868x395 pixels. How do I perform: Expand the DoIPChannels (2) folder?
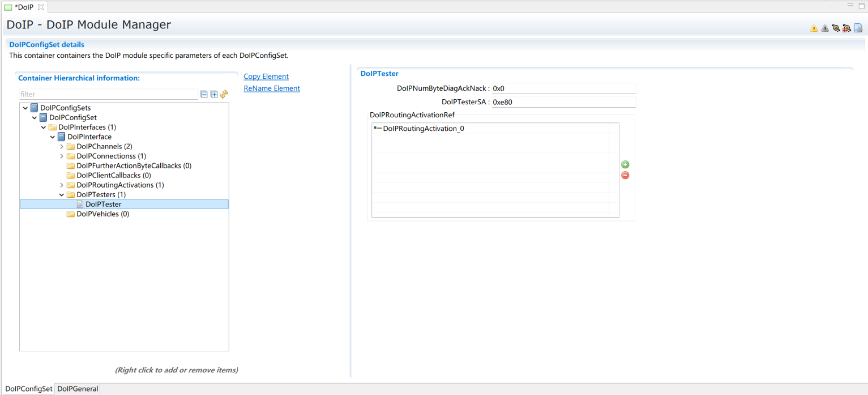click(62, 147)
